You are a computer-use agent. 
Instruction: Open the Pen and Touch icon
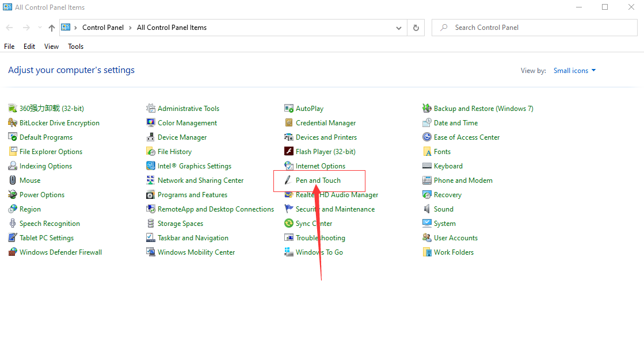pyautogui.click(x=288, y=180)
